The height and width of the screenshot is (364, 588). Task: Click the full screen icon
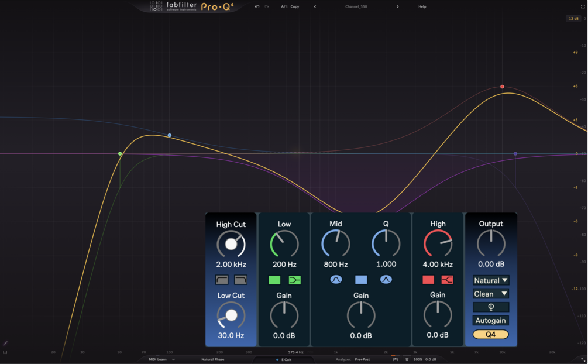583,7
